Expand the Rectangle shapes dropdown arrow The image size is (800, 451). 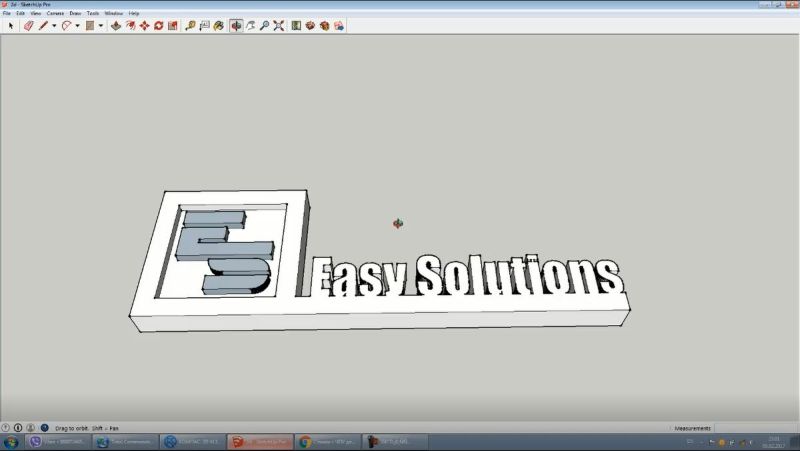(100, 26)
